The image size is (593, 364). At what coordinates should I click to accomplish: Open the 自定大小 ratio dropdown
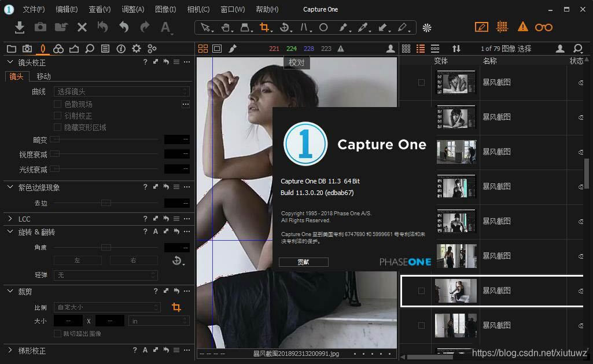tap(107, 307)
